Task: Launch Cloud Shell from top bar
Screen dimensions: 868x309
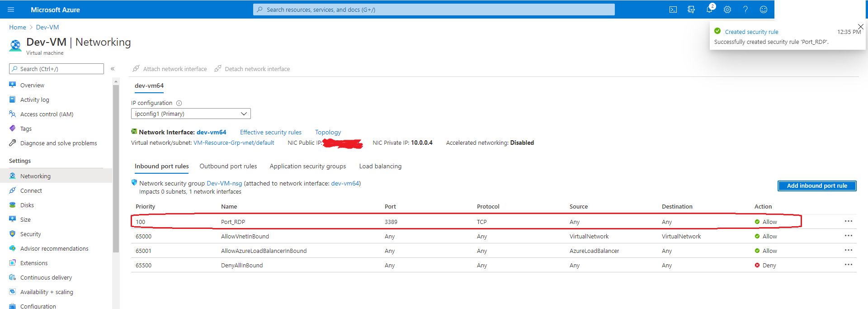Action: [x=673, y=10]
